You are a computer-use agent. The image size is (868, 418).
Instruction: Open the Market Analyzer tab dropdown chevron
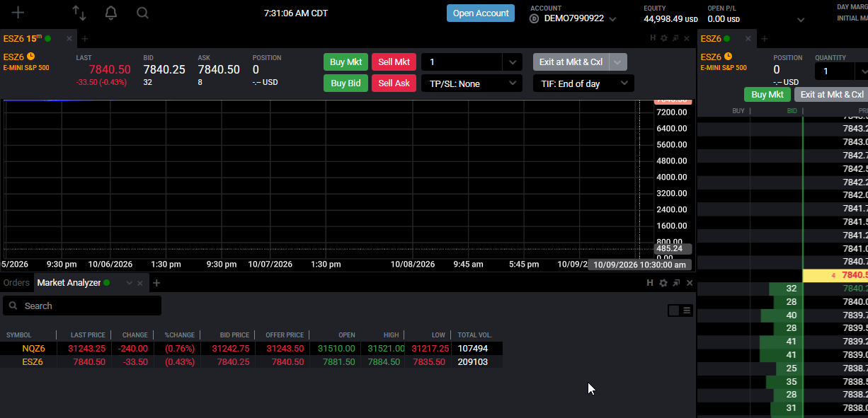point(129,283)
